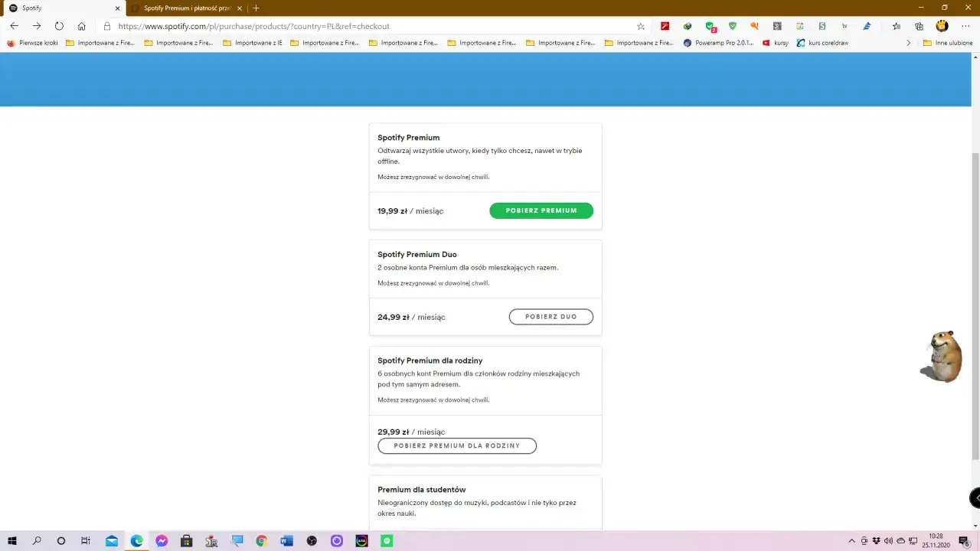Expand hidden bookmarks with the chevron
980x551 pixels.
(x=909, y=43)
